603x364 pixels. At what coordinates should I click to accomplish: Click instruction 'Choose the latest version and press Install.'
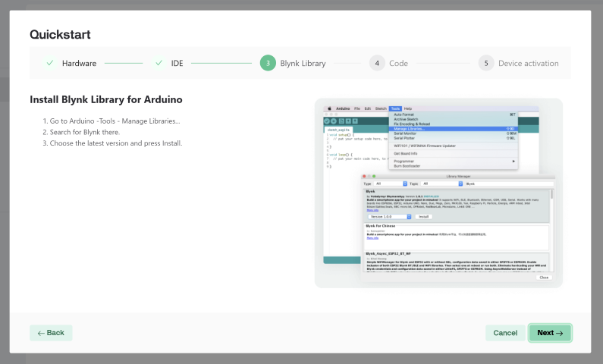click(116, 143)
